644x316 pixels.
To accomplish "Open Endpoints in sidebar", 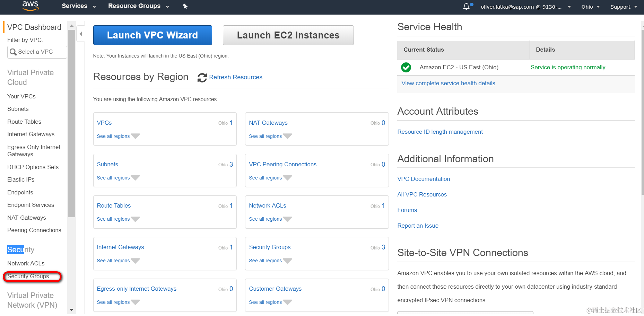I will tap(20, 192).
